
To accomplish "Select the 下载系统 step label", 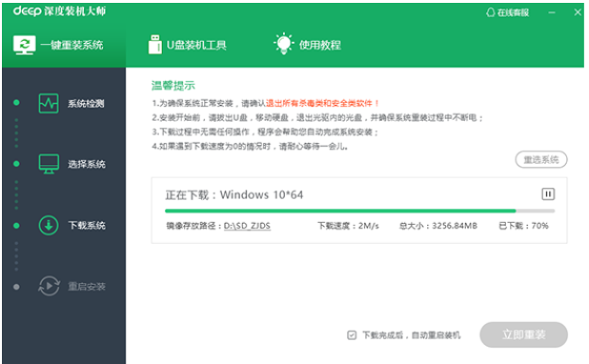I will tap(87, 226).
